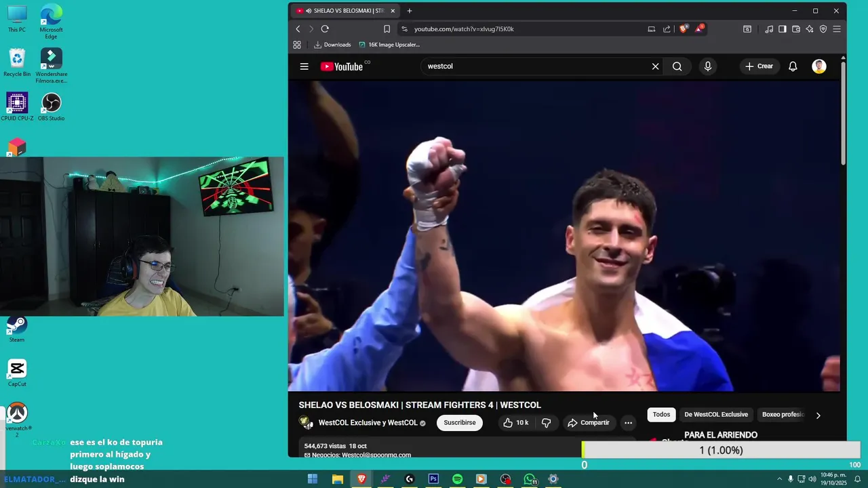This screenshot has width=868, height=488.
Task: Close the SHELAO VS BELOSMAKI tab
Action: [x=393, y=11]
